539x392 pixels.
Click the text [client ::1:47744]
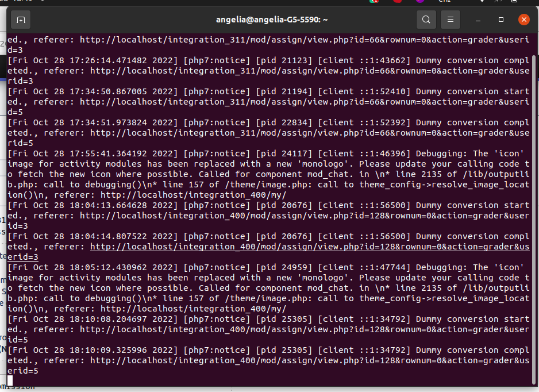pos(364,267)
